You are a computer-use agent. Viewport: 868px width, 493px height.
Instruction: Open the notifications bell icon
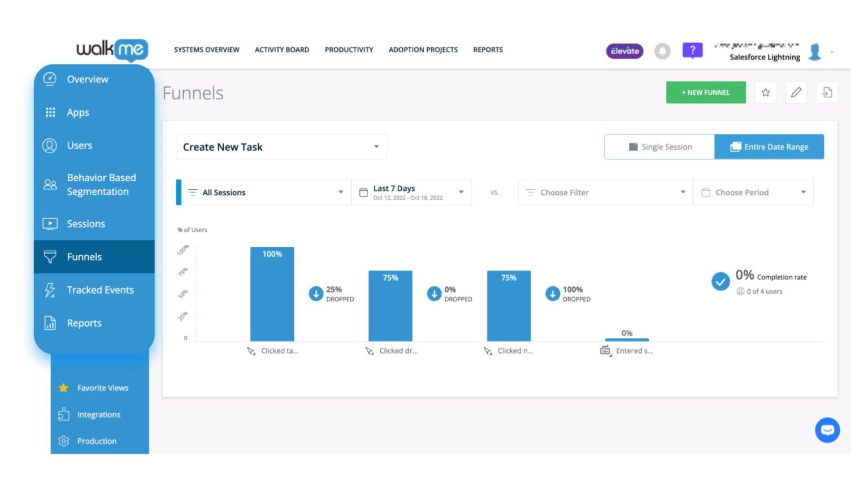[x=662, y=51]
